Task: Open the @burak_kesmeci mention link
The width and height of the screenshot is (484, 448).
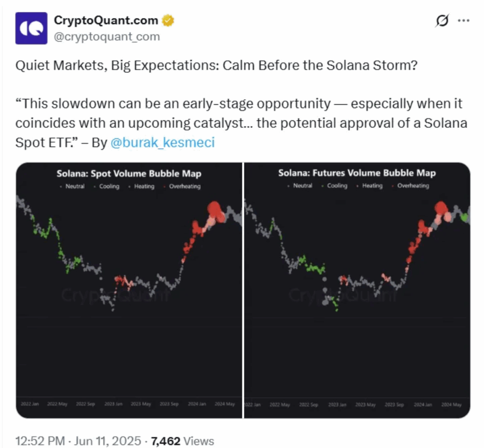Action: tap(163, 142)
